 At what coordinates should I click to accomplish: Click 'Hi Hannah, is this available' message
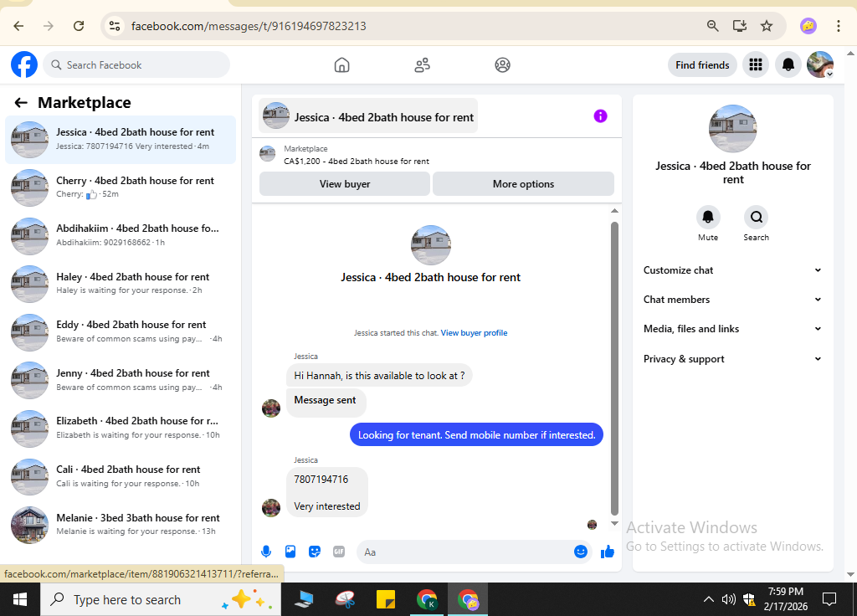[x=379, y=375]
